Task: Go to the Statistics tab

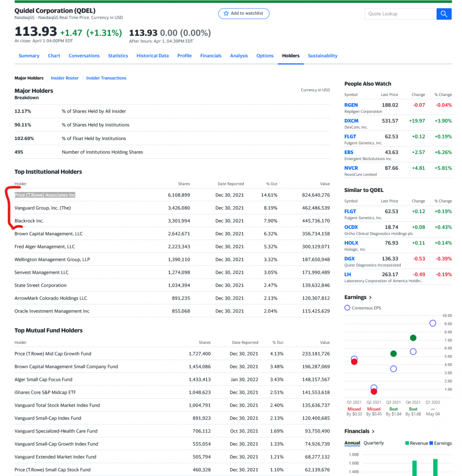Action: coord(118,56)
